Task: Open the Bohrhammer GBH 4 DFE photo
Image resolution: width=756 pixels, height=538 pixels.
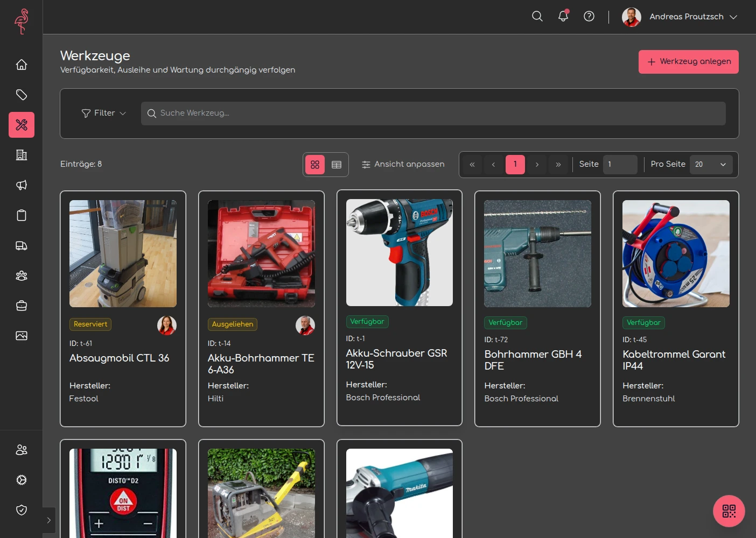Action: click(537, 254)
